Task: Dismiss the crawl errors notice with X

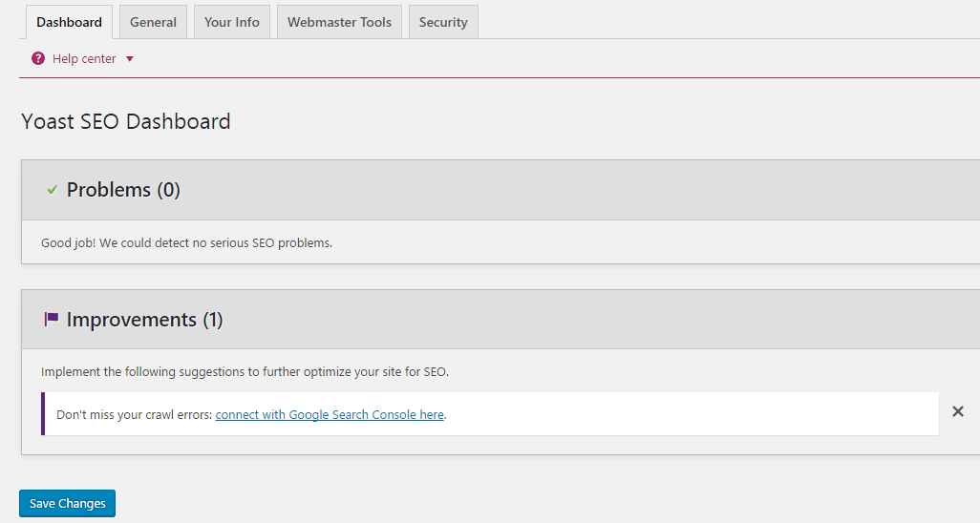Action: click(x=957, y=411)
